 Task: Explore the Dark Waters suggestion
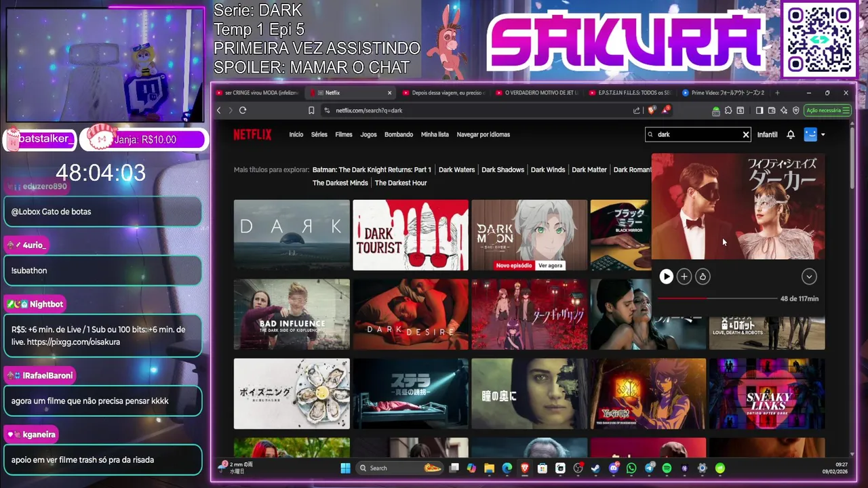[456, 169]
